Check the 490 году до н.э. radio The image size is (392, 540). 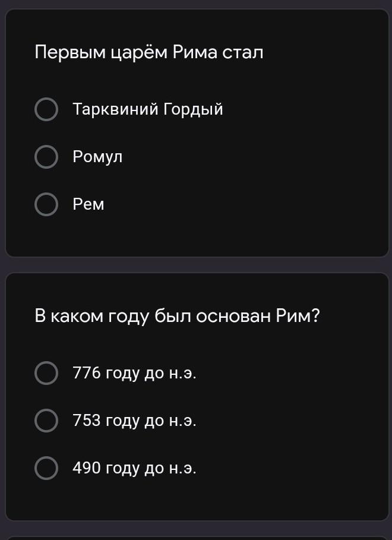(46, 469)
